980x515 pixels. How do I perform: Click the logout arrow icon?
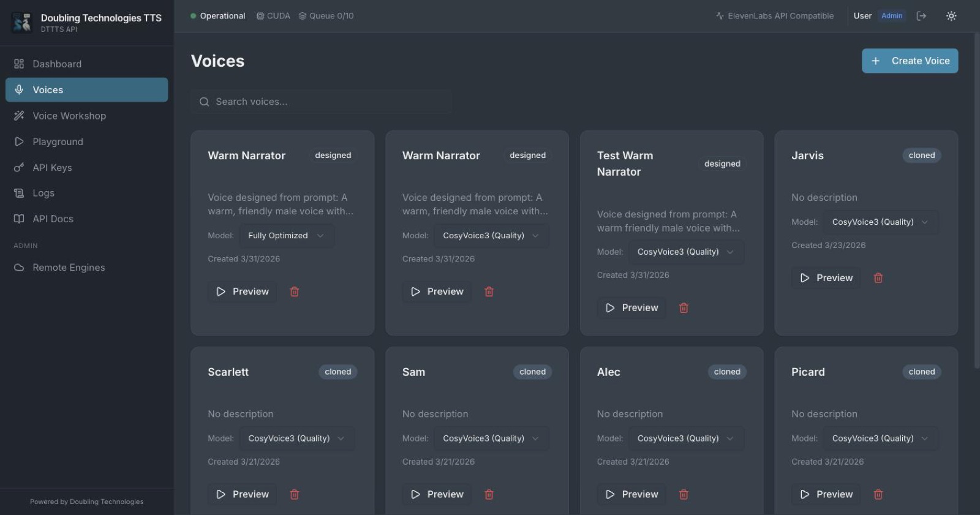pyautogui.click(x=921, y=16)
